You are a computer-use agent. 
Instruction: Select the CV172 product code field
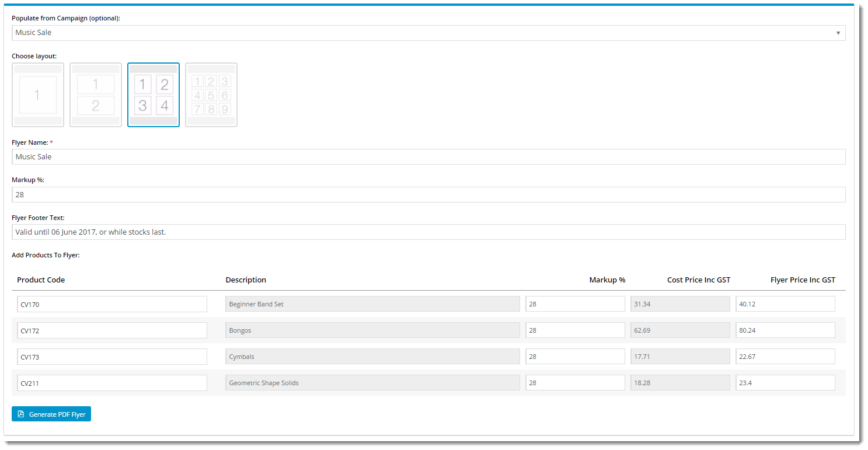(112, 330)
